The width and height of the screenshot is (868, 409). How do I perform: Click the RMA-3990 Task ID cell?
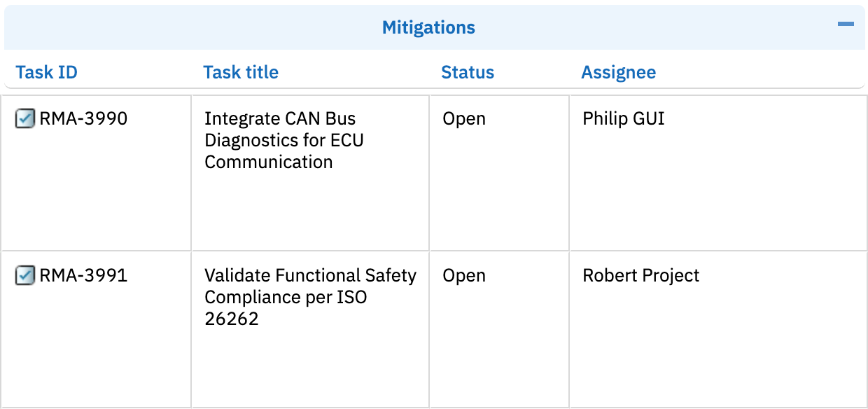[97, 173]
